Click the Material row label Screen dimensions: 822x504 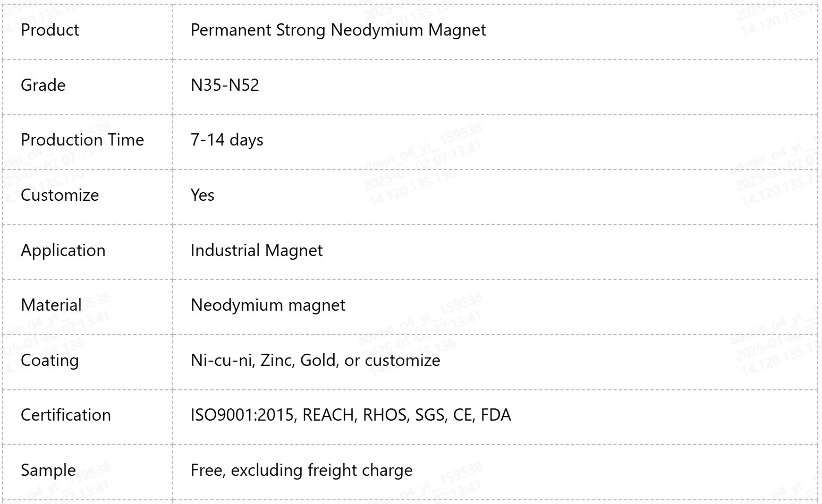[52, 305]
